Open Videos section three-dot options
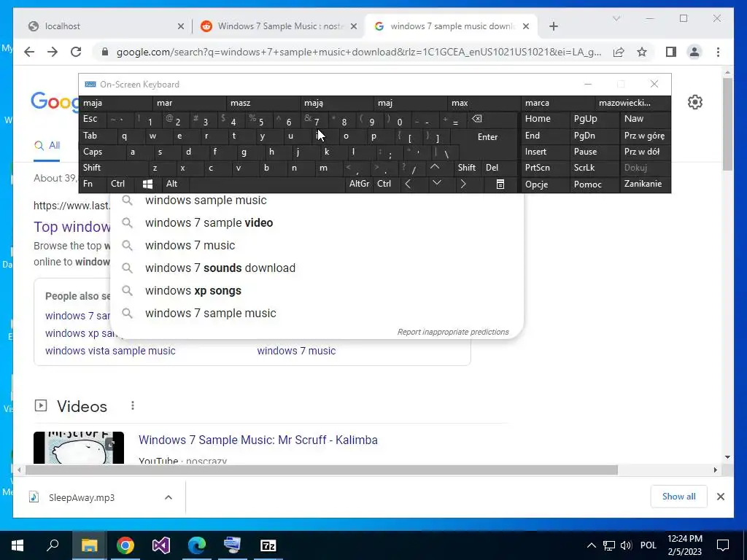The width and height of the screenshot is (747, 560). point(133,405)
